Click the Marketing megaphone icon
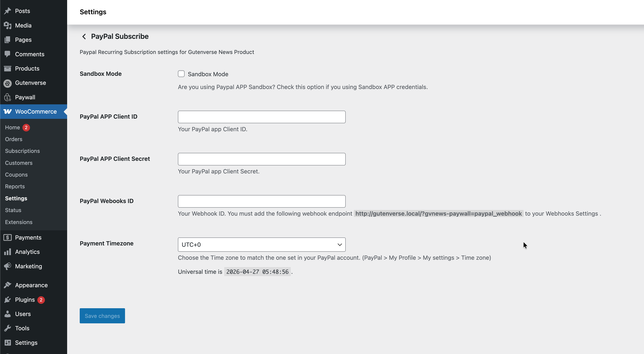Image resolution: width=644 pixels, height=354 pixels. [x=8, y=266]
